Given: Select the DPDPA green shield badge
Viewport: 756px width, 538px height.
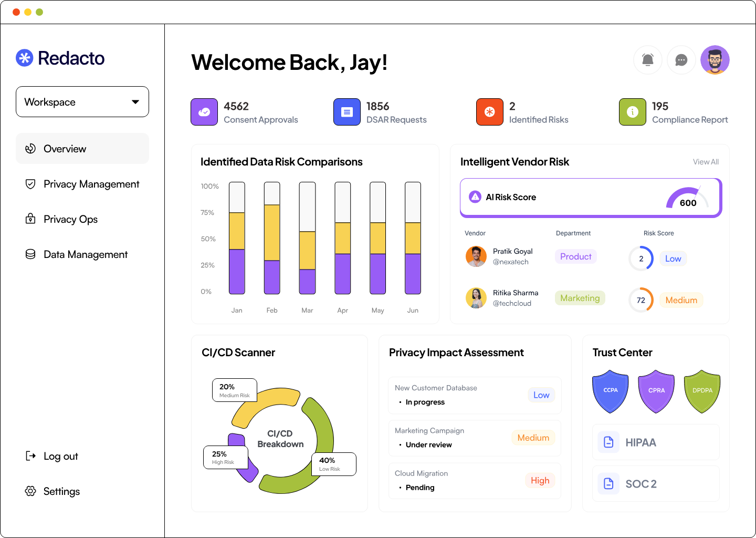Looking at the screenshot, I should tap(702, 391).
